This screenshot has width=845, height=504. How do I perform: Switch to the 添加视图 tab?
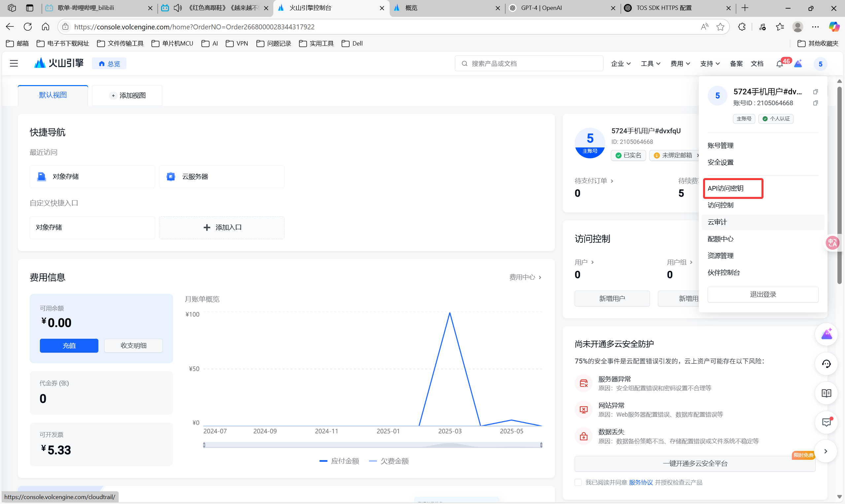tap(127, 95)
